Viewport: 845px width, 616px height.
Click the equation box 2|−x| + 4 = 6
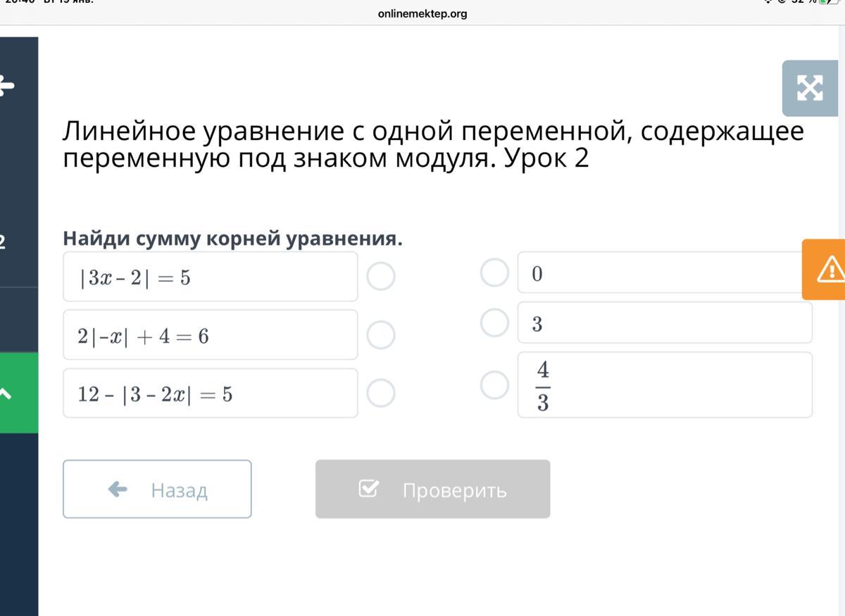click(x=210, y=335)
